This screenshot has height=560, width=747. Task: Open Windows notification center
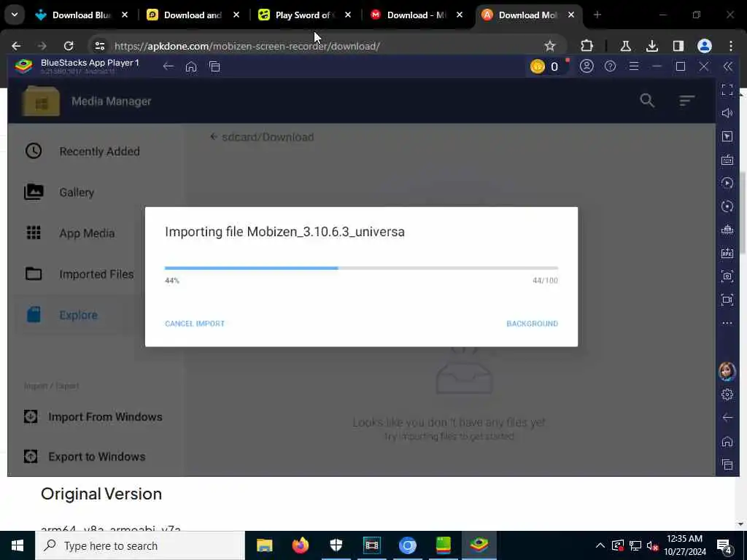(x=724, y=545)
